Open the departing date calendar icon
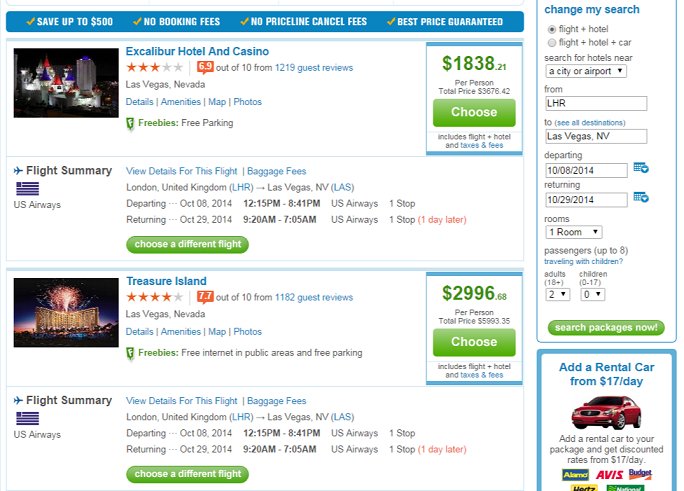Image resolution: width=684 pixels, height=491 pixels. pos(641,168)
